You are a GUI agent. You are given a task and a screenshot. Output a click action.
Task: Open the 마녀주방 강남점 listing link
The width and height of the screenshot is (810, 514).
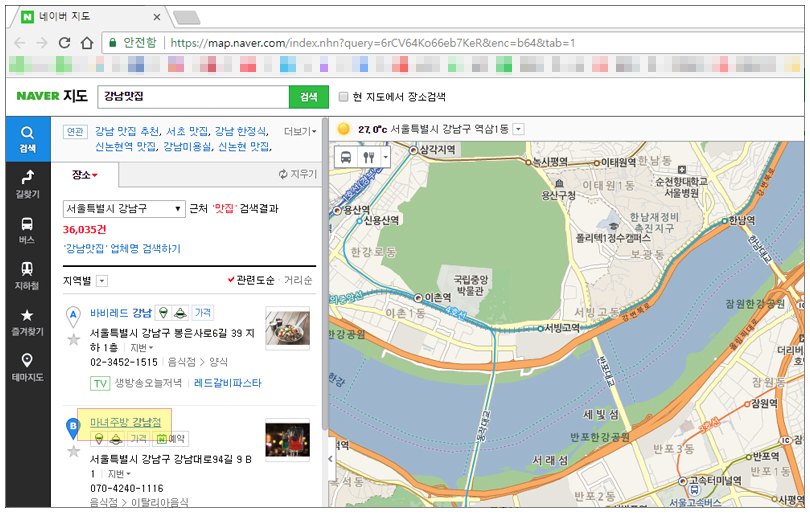[126, 422]
